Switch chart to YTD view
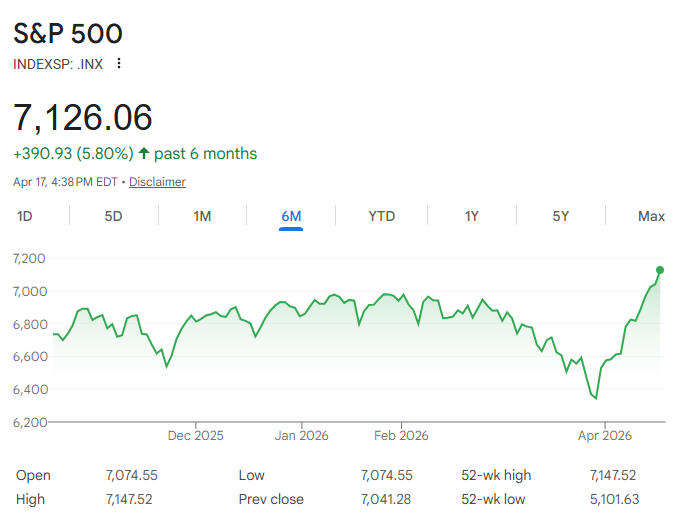 tap(381, 216)
